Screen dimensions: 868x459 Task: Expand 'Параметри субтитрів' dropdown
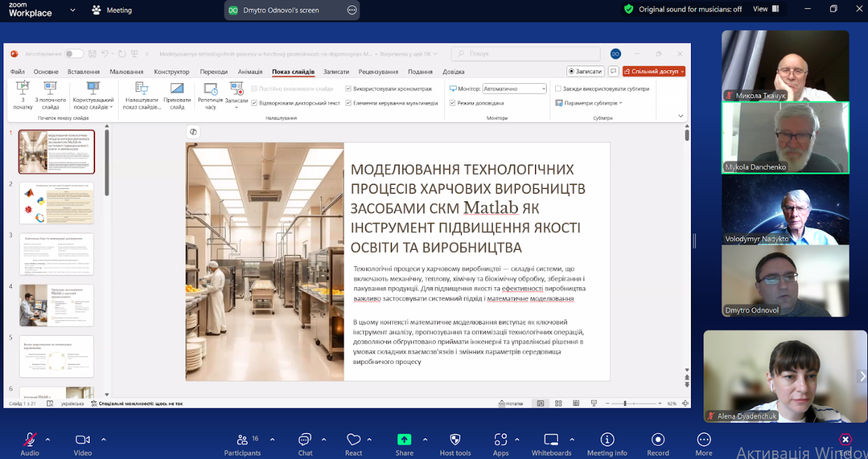589,103
